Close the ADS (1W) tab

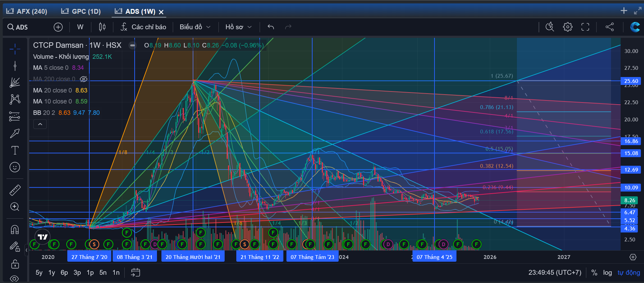(x=161, y=12)
